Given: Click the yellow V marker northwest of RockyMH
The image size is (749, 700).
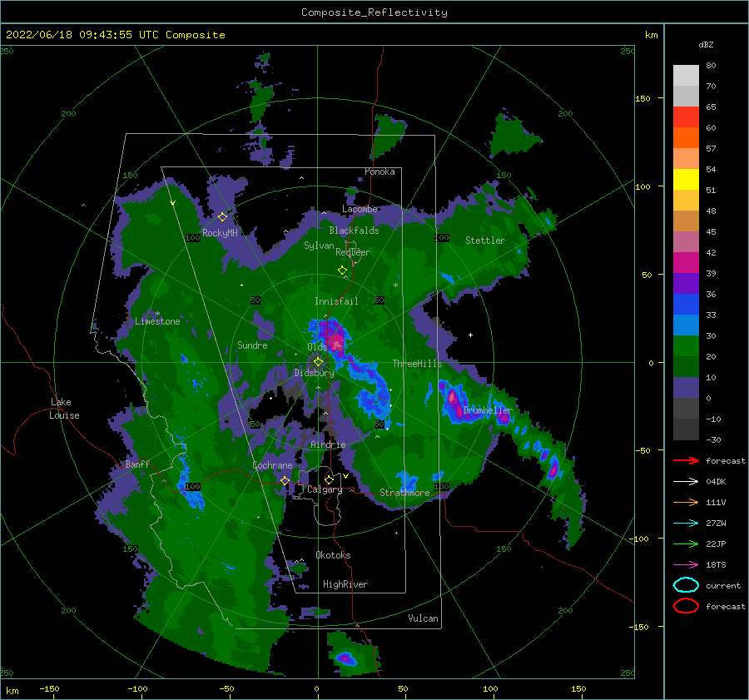Looking at the screenshot, I should pyautogui.click(x=172, y=203).
